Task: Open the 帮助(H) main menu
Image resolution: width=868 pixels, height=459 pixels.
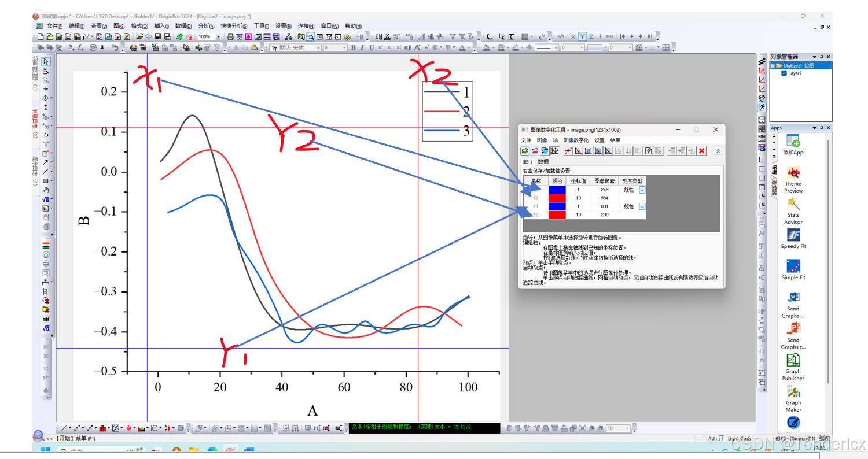Action: (353, 26)
